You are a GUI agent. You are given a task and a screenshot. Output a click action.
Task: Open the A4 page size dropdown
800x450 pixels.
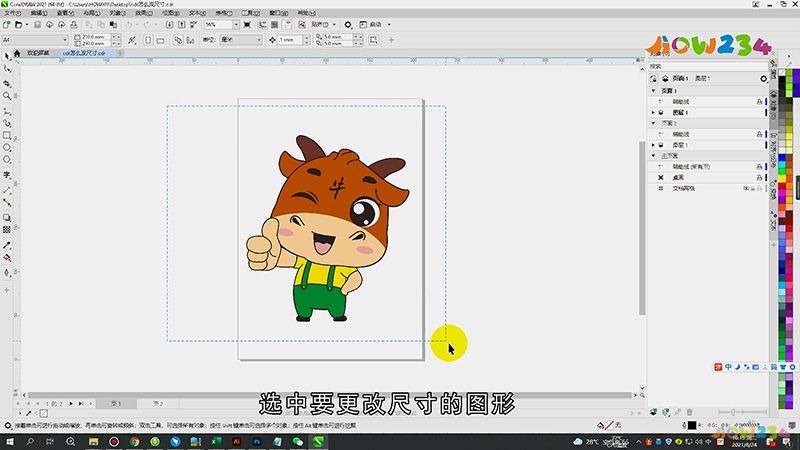coord(65,40)
